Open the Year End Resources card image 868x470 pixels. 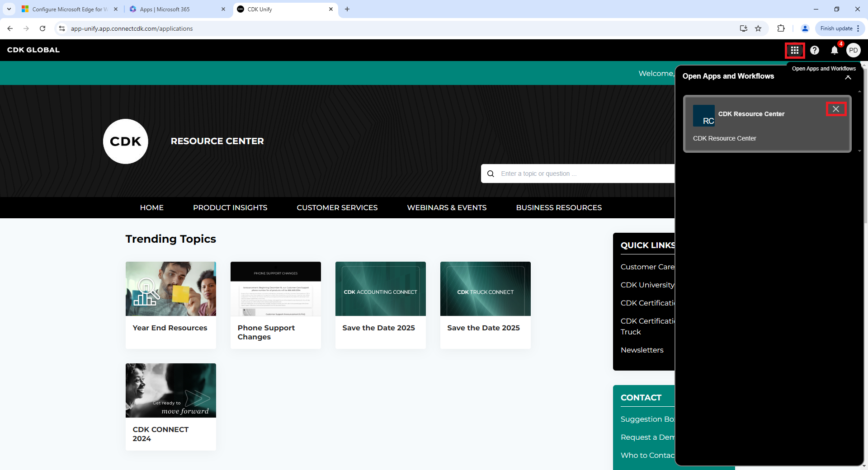tap(171, 289)
